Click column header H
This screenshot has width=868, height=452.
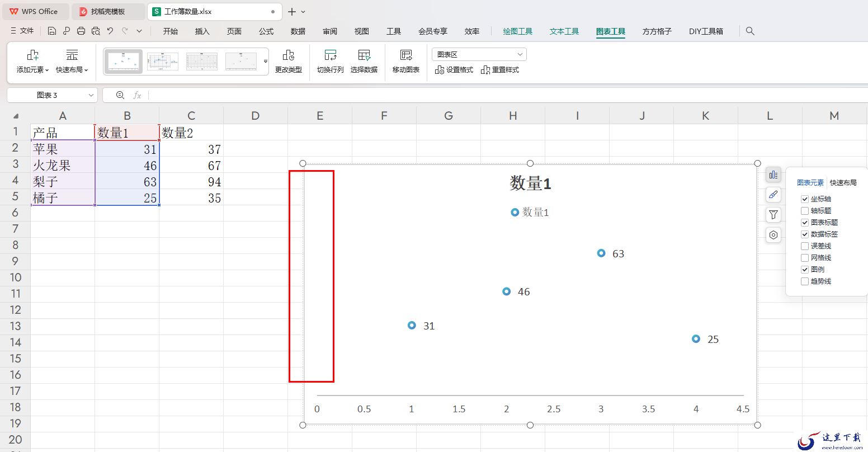pos(513,116)
